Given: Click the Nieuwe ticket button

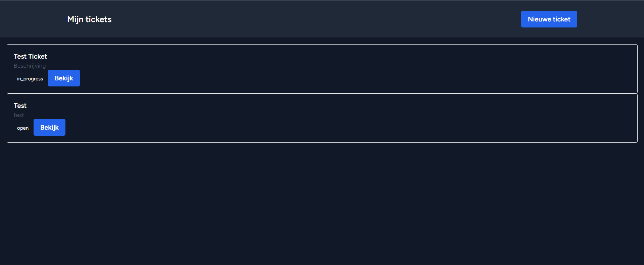Looking at the screenshot, I should 549,19.
